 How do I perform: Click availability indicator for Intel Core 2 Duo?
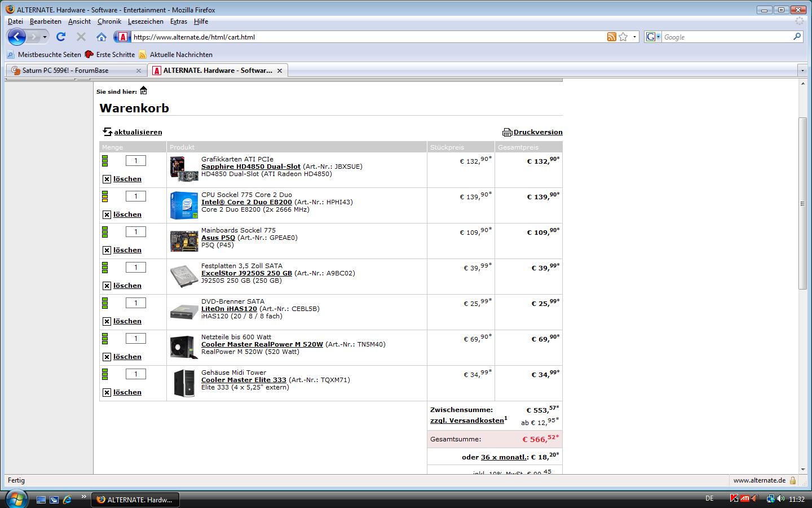click(105, 196)
